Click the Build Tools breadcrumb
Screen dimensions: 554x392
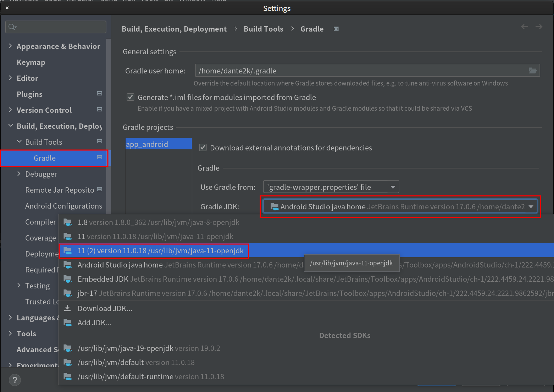click(264, 29)
